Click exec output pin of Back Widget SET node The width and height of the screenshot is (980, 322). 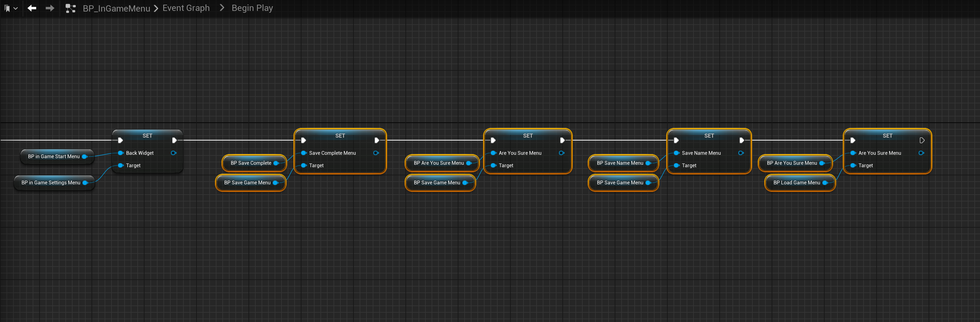pos(174,140)
